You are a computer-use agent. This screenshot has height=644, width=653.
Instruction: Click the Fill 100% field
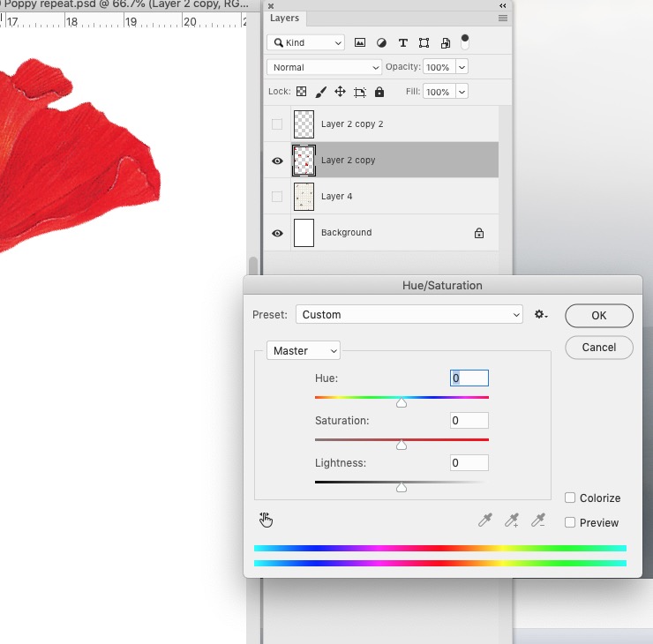(x=439, y=92)
